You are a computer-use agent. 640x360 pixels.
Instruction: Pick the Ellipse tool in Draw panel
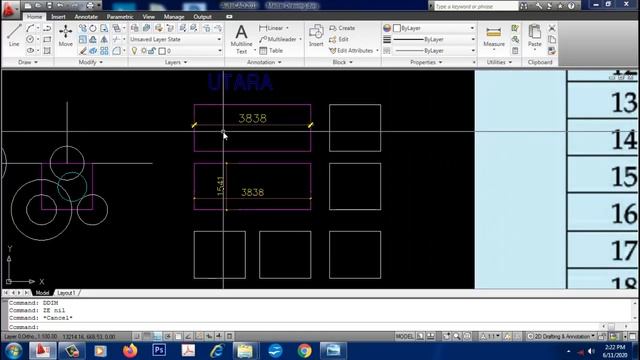click(x=30, y=51)
